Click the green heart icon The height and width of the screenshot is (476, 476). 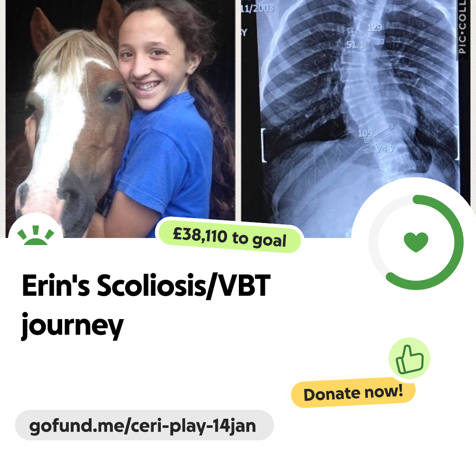click(x=416, y=242)
